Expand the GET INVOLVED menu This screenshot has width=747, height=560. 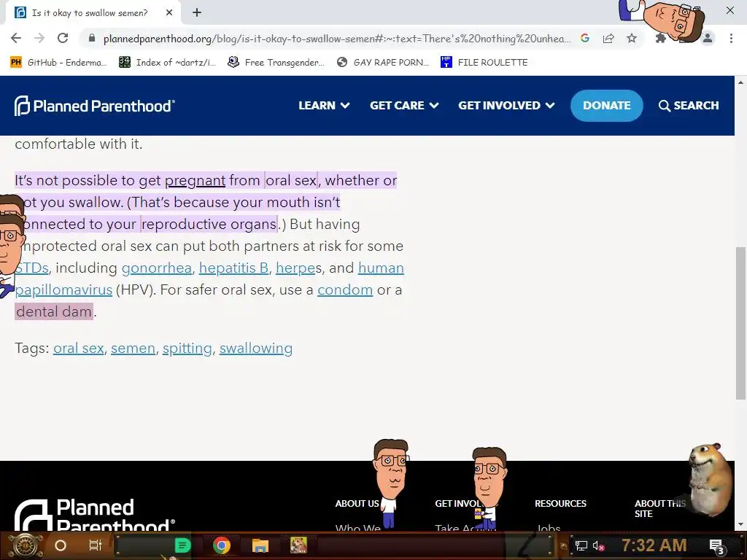[x=506, y=105]
